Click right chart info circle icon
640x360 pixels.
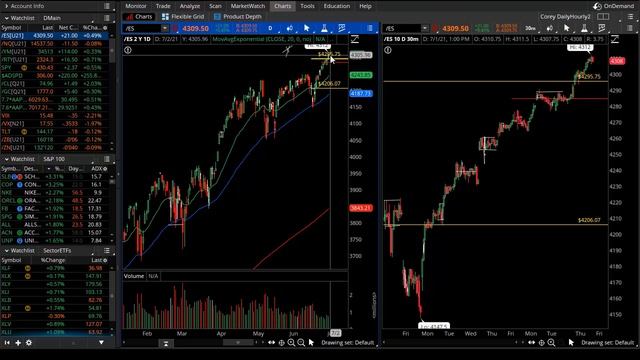[x=388, y=50]
